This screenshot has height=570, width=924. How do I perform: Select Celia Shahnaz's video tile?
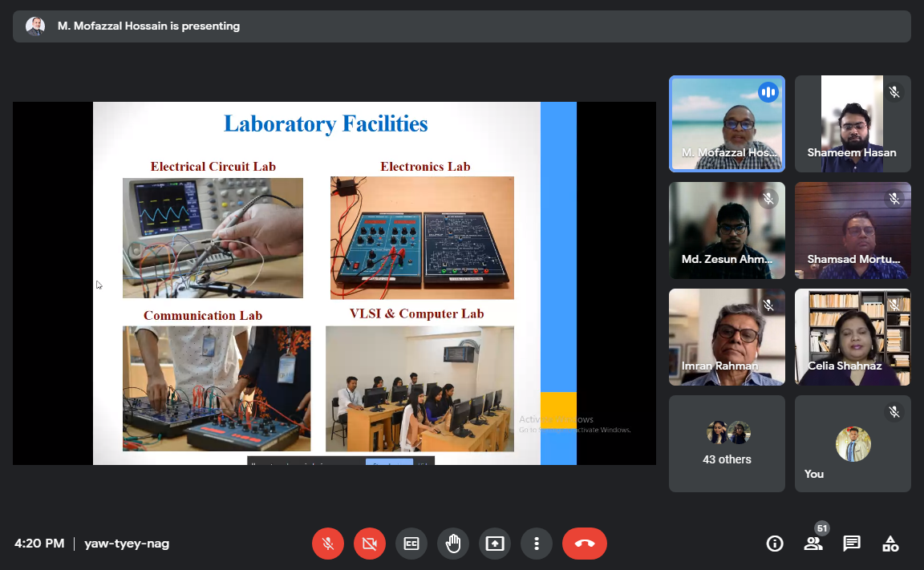(853, 337)
